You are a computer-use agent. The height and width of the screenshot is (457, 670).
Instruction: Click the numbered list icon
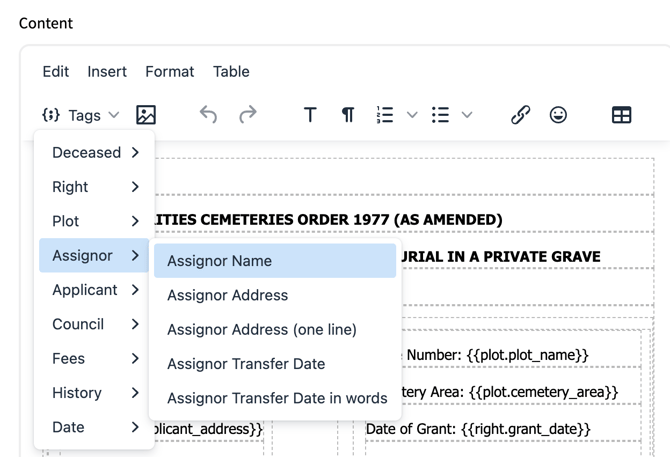(385, 115)
